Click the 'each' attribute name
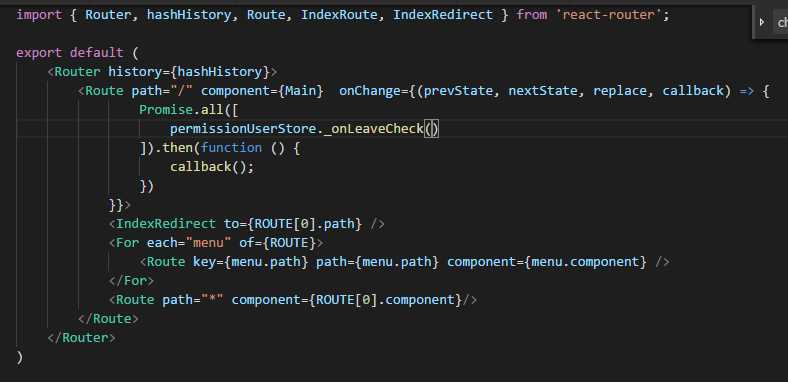 (162, 243)
